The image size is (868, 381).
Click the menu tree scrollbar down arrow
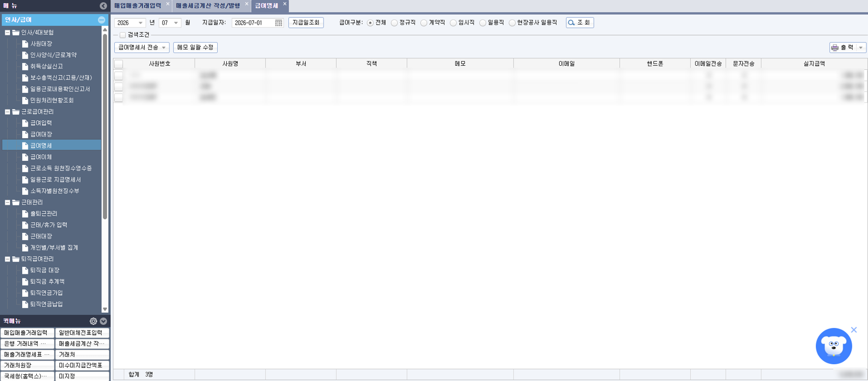coord(105,310)
